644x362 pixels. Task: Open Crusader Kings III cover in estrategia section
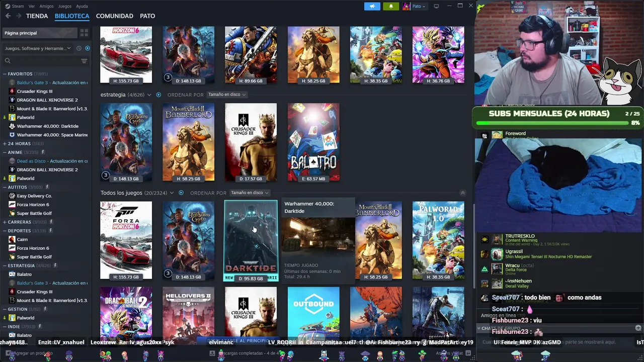click(251, 142)
